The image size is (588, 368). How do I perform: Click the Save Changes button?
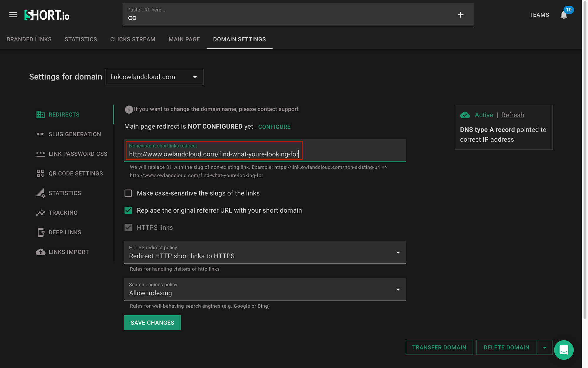[x=152, y=323]
